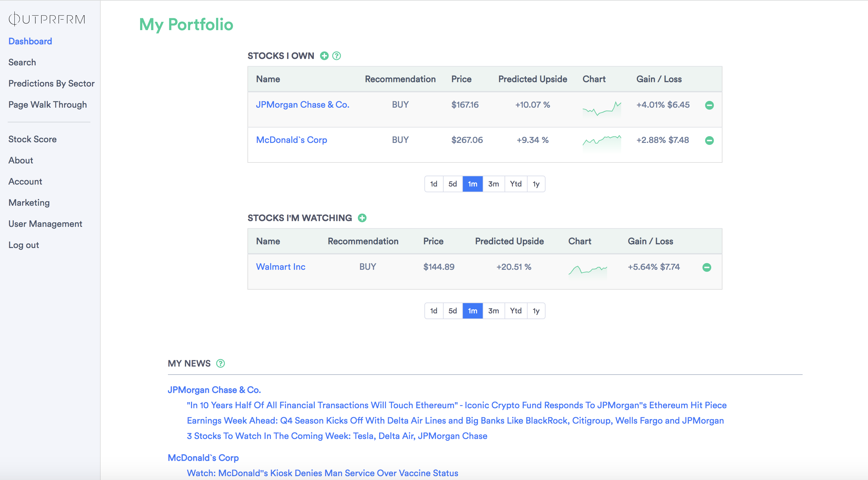Click Walmart price $144.89
This screenshot has width=868, height=480.
[439, 267]
